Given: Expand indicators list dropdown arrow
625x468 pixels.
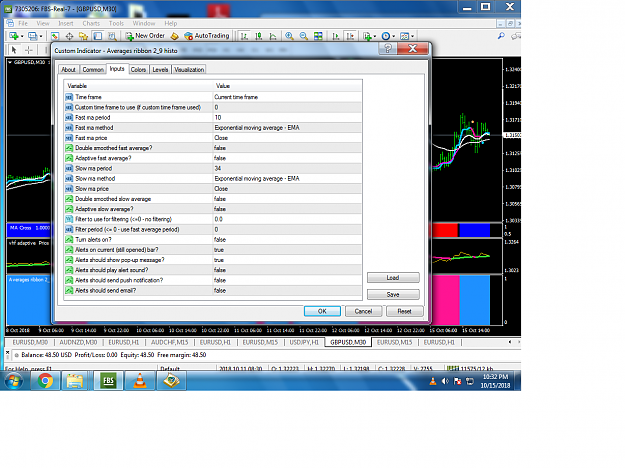Looking at the screenshot, I should [x=375, y=36].
